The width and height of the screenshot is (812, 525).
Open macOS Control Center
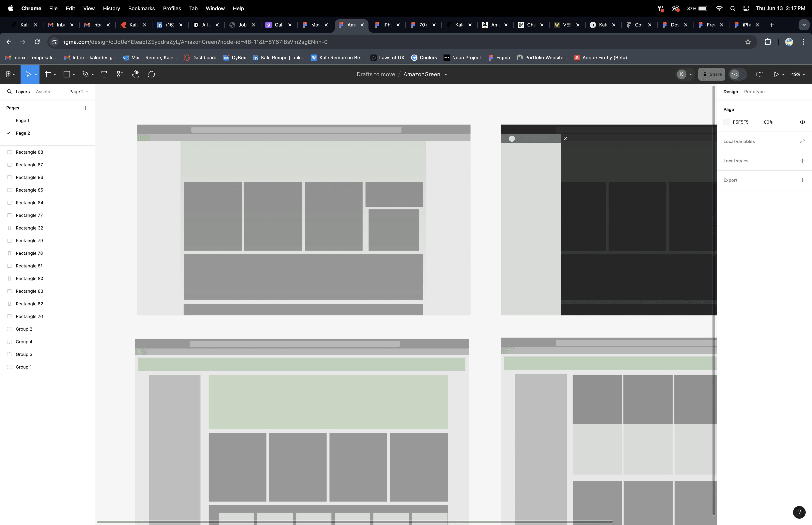746,8
